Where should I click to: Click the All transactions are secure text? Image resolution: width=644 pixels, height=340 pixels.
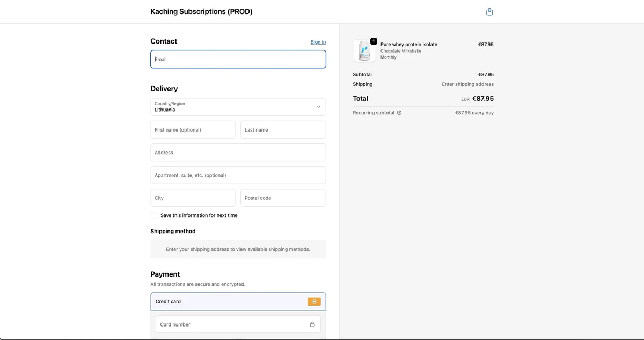pyautogui.click(x=198, y=284)
